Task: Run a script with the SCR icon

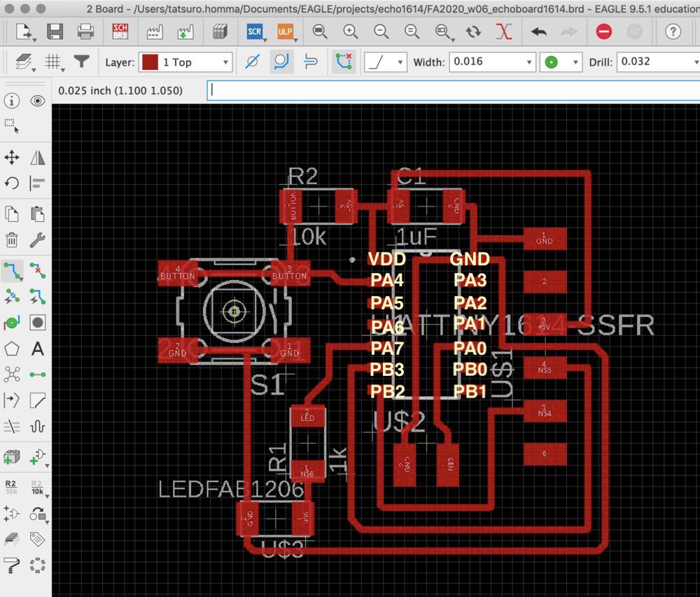Action: 255,31
